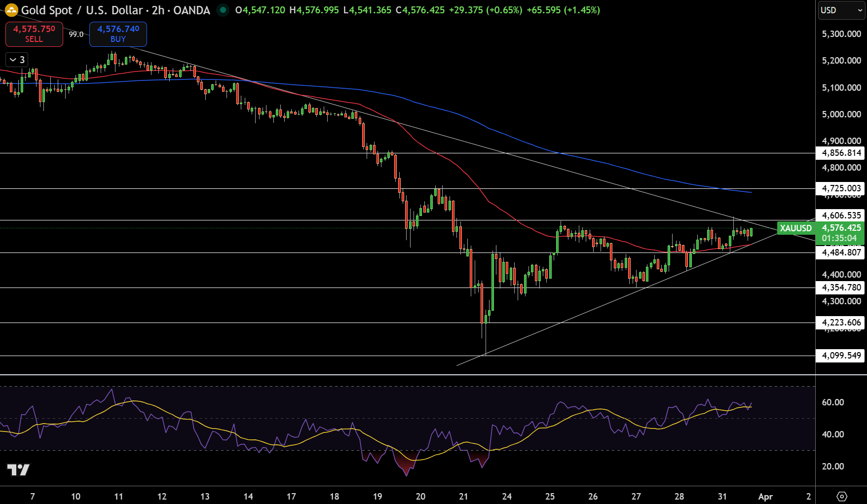The image size is (867, 504).
Task: Click the TradingView logo
Action: click(18, 469)
